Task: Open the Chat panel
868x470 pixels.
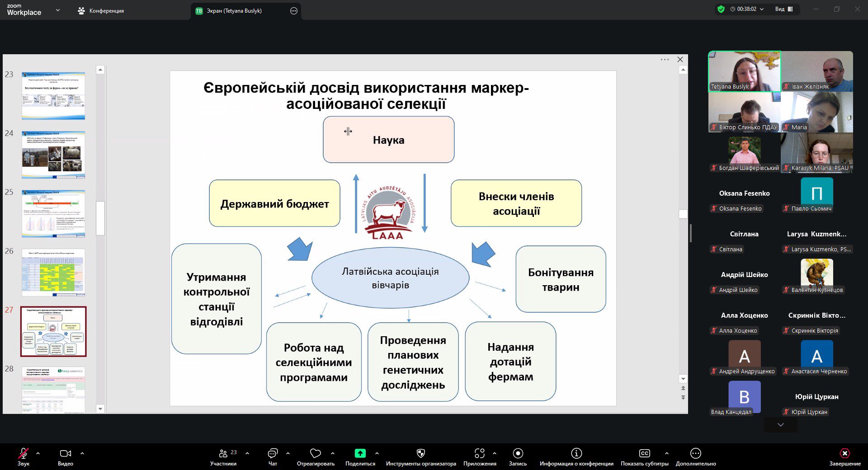Action: [273, 453]
